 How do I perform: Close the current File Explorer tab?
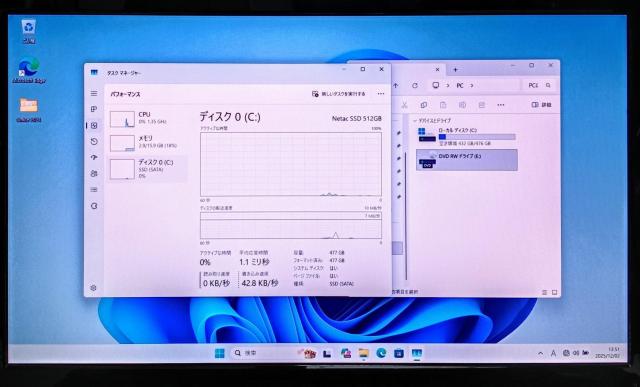pyautogui.click(x=438, y=69)
